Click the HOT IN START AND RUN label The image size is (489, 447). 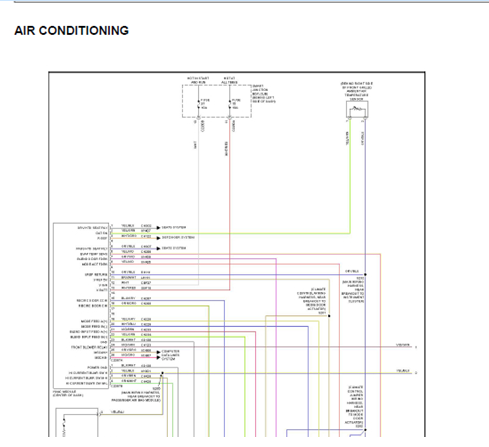(x=198, y=80)
